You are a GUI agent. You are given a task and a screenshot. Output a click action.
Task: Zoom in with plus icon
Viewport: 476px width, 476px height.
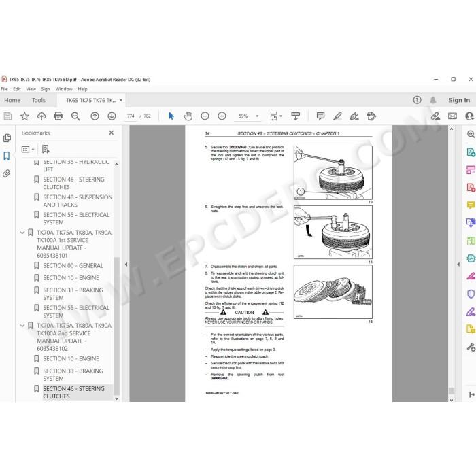(x=222, y=116)
